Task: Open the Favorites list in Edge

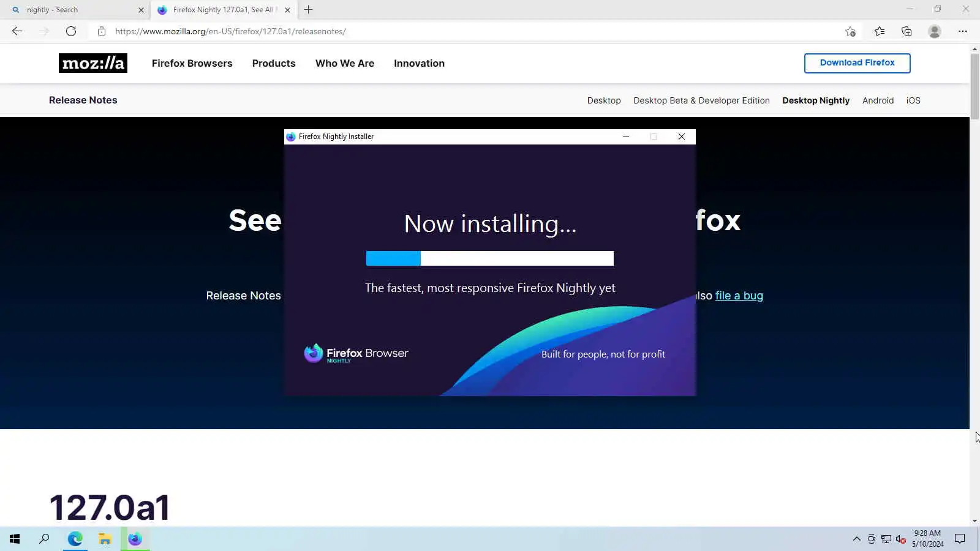Action: click(880, 31)
